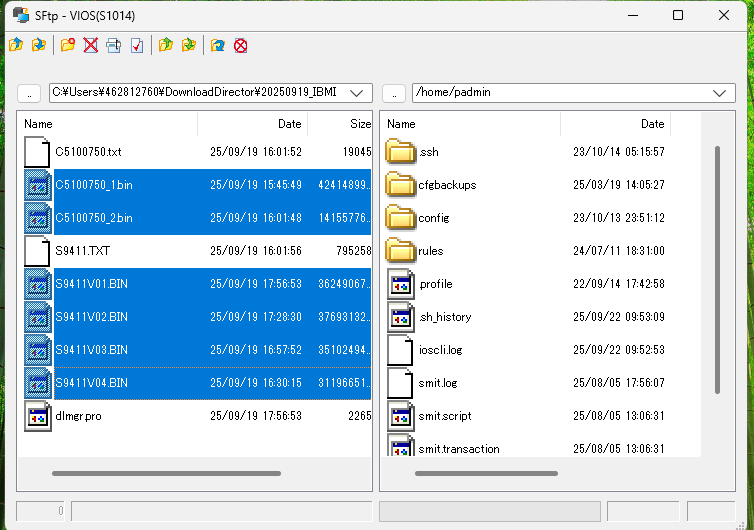Image resolution: width=754 pixels, height=530 pixels.
Task: Click the green up-arrow folder icon
Action: point(166,45)
